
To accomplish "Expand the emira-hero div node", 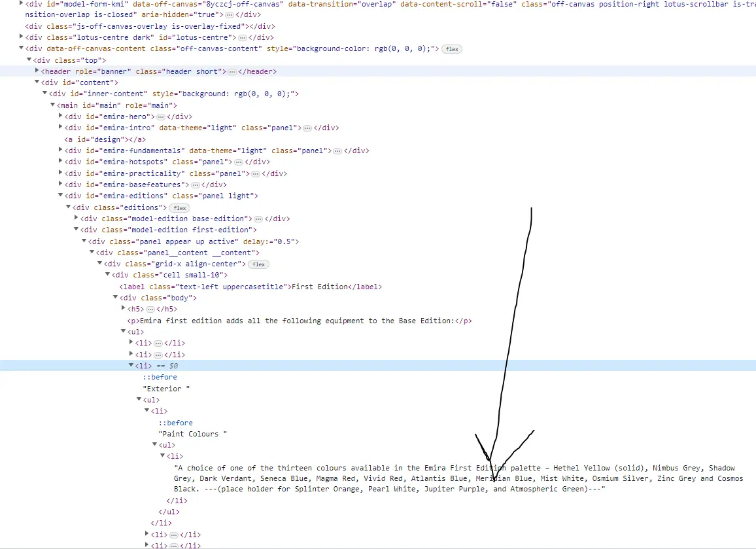I will pos(61,116).
